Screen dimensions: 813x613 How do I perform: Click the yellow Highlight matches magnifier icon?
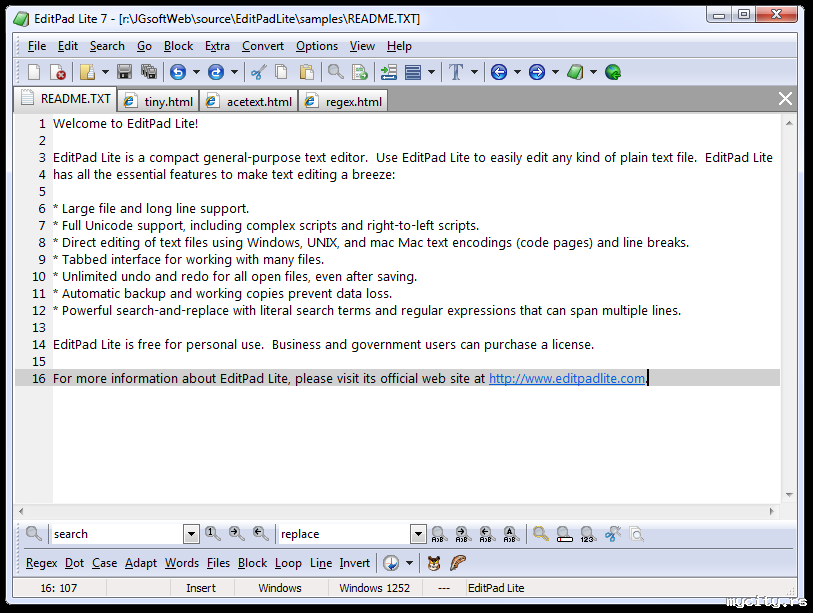pyautogui.click(x=541, y=534)
